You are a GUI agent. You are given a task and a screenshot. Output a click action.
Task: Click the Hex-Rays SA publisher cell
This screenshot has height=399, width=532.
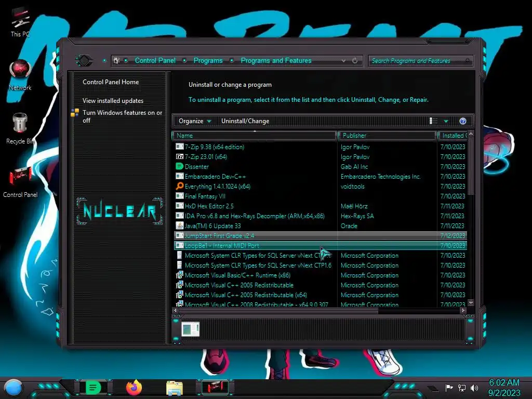click(357, 216)
